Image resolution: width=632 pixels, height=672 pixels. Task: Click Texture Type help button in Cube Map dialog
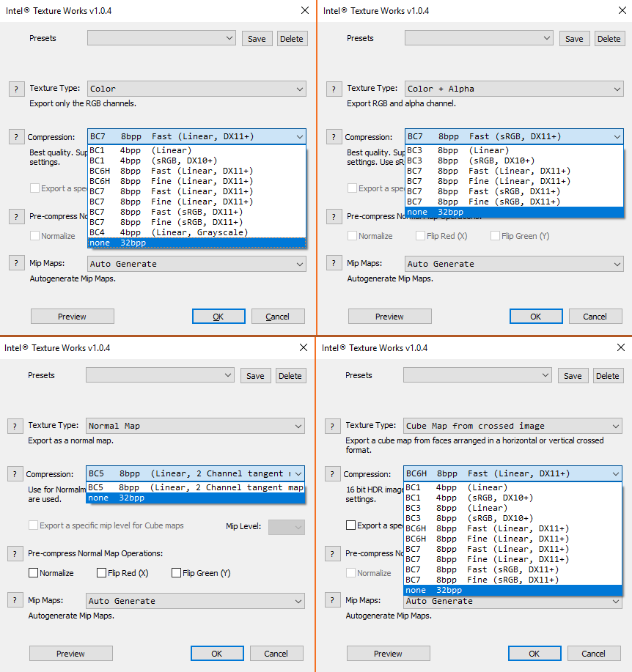[332, 426]
